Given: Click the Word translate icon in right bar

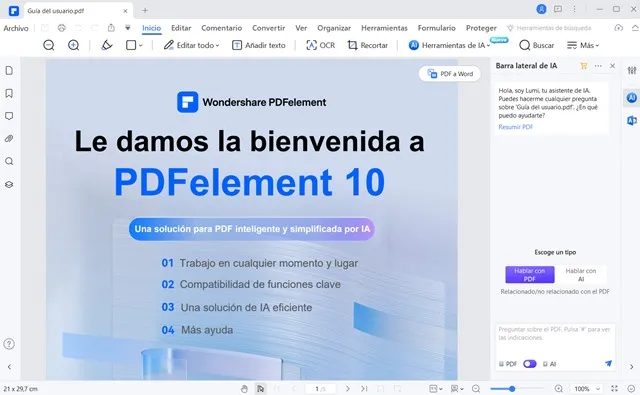Looking at the screenshot, I should [632, 120].
